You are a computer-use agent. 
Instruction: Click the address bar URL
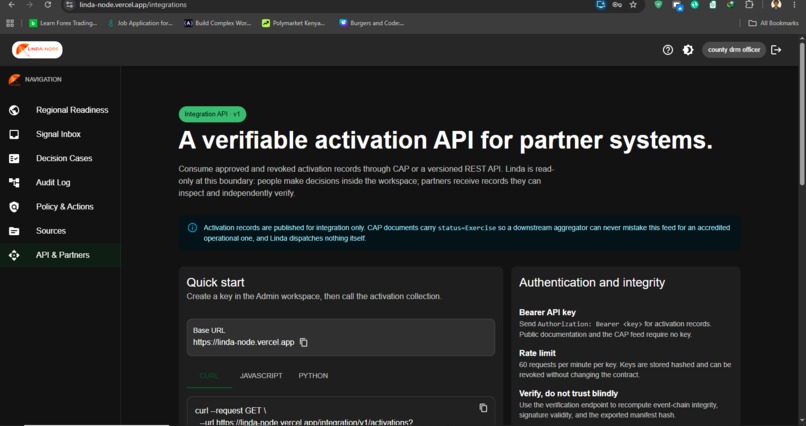pyautogui.click(x=133, y=5)
